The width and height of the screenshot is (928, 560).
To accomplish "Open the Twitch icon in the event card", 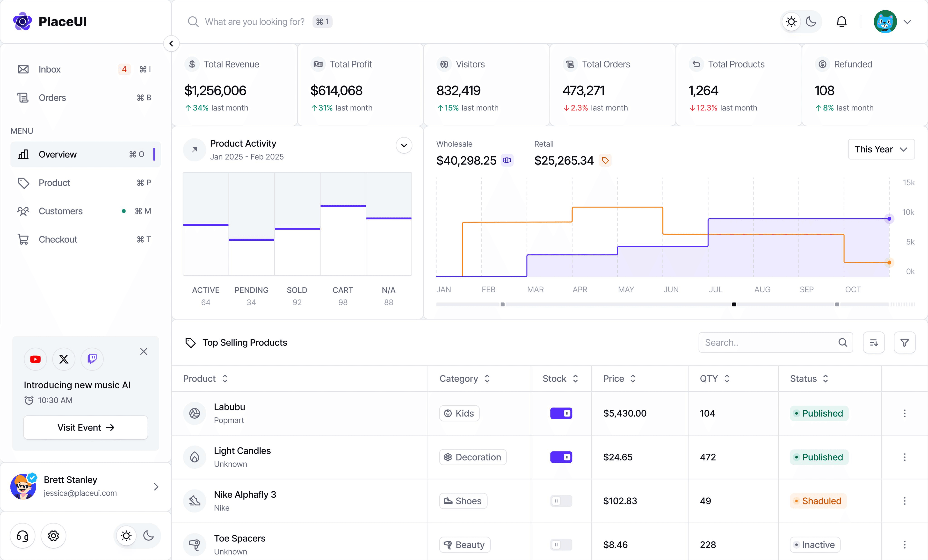I will point(92,359).
